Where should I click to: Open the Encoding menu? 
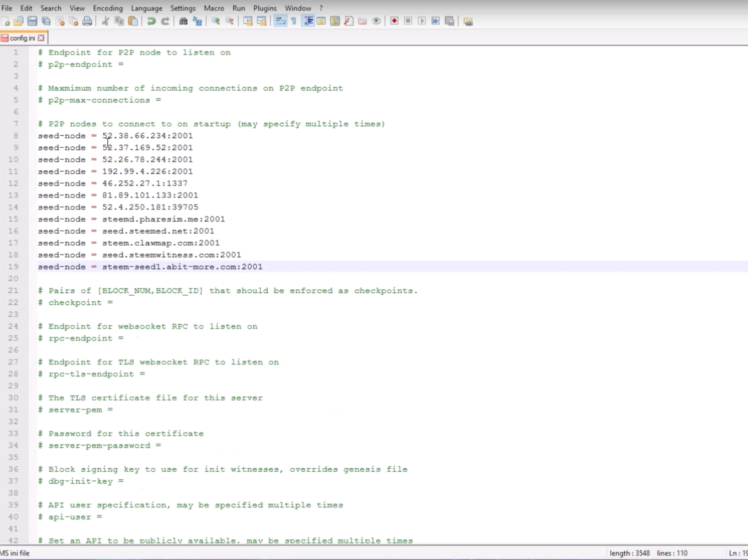(108, 8)
